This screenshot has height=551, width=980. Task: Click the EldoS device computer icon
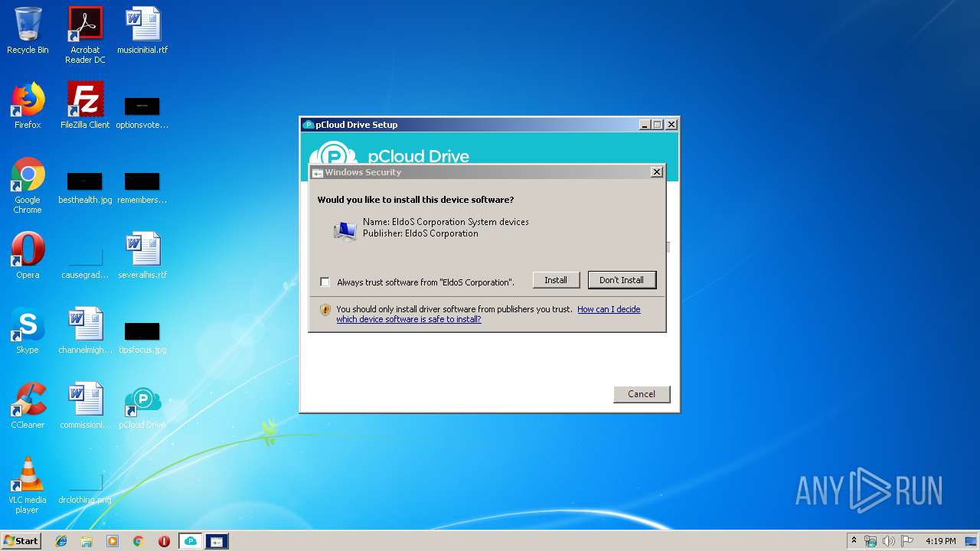click(345, 230)
